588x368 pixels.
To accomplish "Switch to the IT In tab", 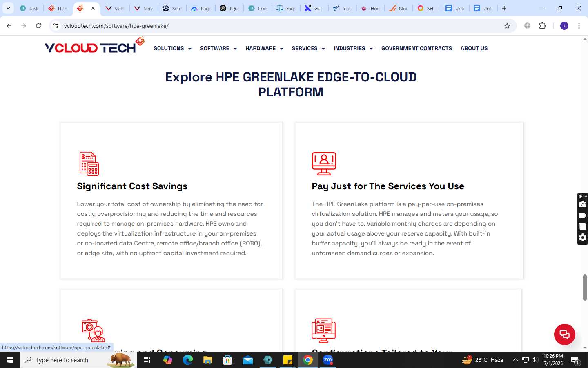I will 58,8.
